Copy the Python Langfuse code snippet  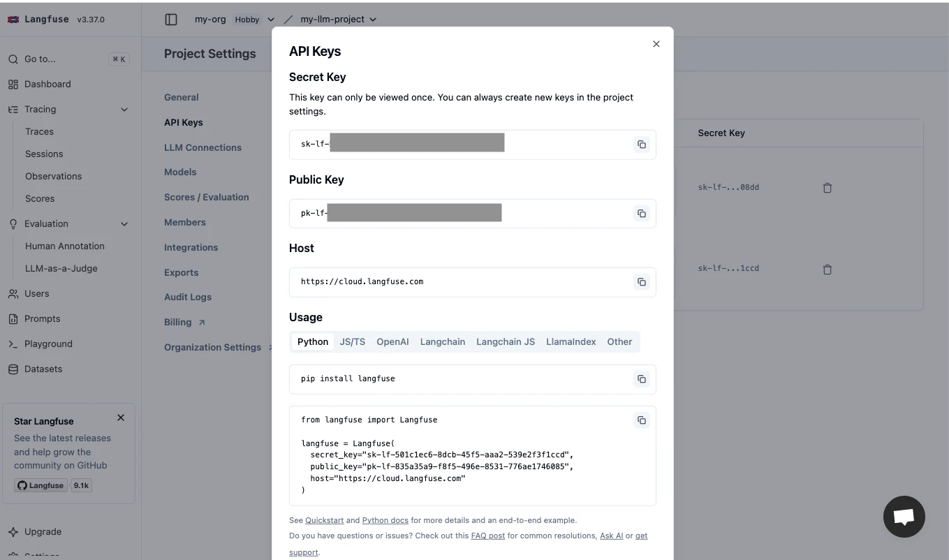[x=641, y=420]
